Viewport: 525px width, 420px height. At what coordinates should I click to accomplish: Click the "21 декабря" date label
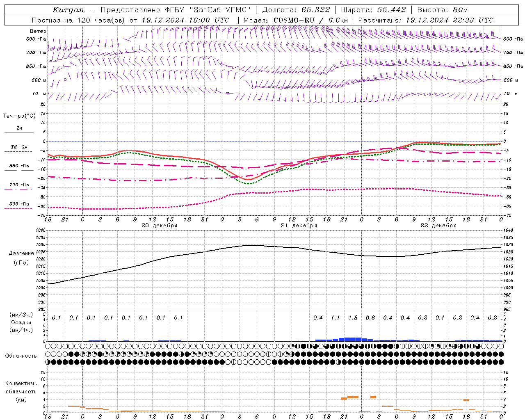[x=299, y=225]
